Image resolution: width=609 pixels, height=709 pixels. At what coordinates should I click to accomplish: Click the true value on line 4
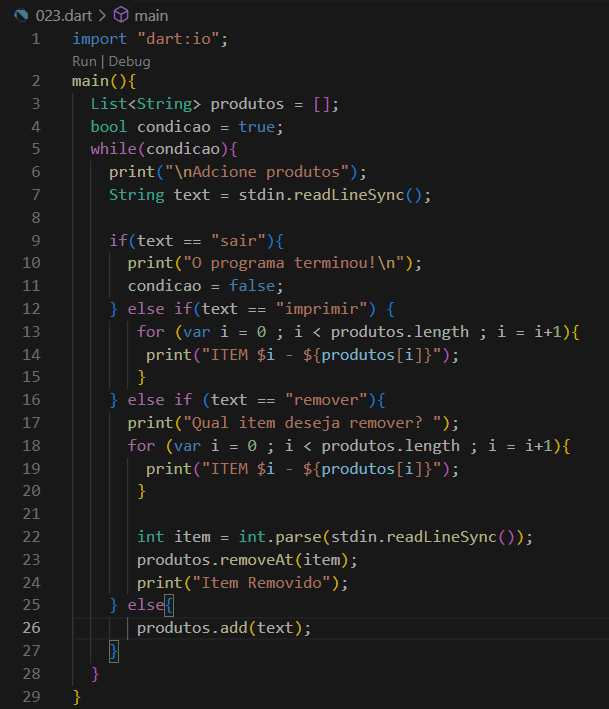click(x=256, y=127)
